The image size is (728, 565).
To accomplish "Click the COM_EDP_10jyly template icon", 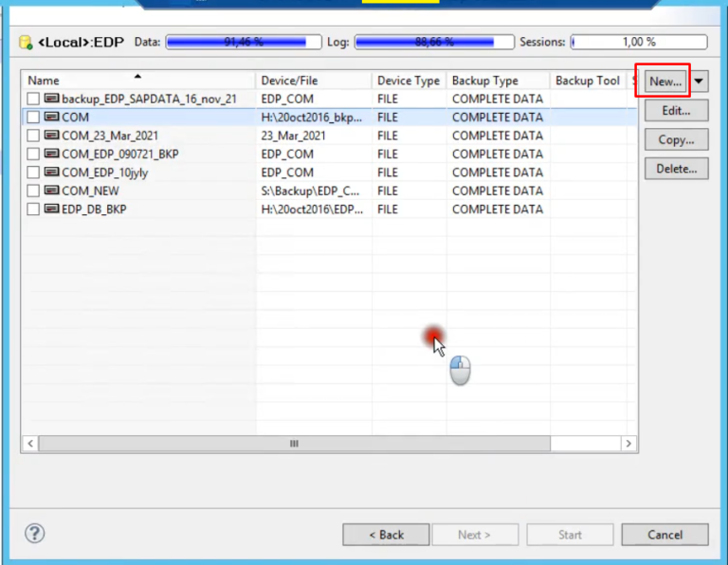I will tap(51, 173).
